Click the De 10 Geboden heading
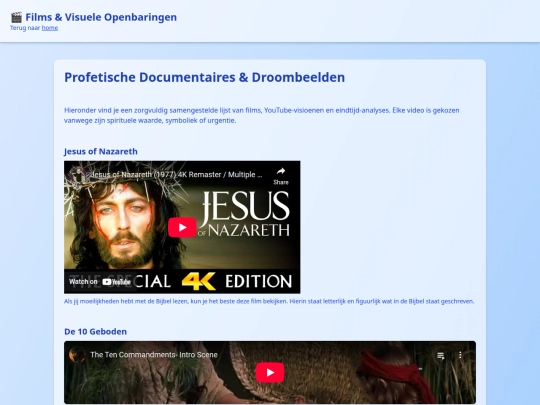The height and width of the screenshot is (405, 540). [x=95, y=332]
